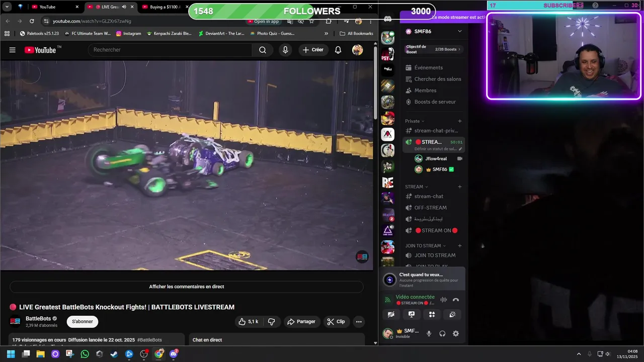Image resolution: width=644 pixels, height=362 pixels.
Task: Open the Instagram bookmark
Action: (129, 34)
